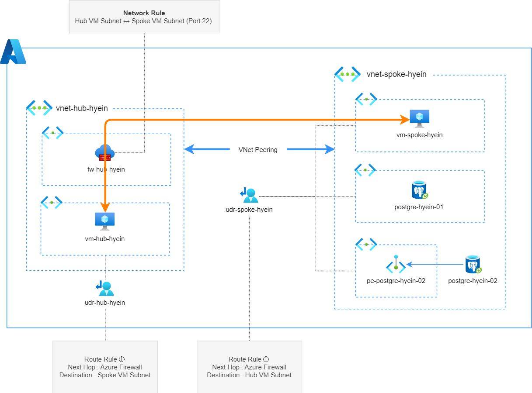Select the udr-hub-hyein route table icon
The width and height of the screenshot is (532, 393).
105,288
